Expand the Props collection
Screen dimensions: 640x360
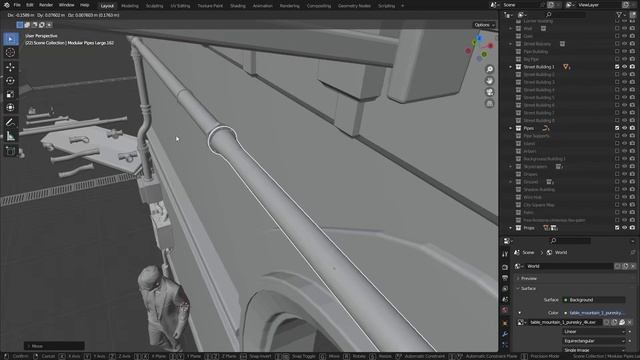pyautogui.click(x=511, y=228)
